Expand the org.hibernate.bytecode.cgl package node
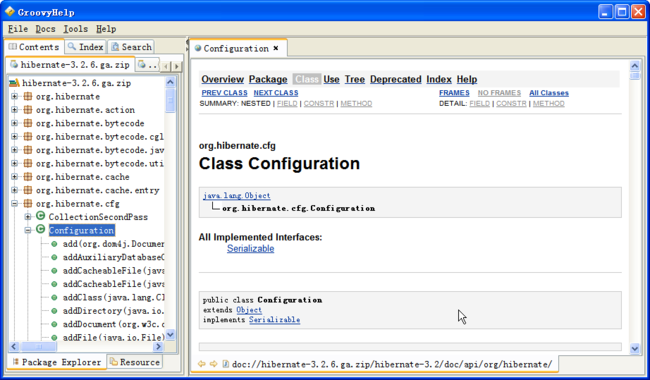The height and width of the screenshot is (380, 650). (x=15, y=137)
